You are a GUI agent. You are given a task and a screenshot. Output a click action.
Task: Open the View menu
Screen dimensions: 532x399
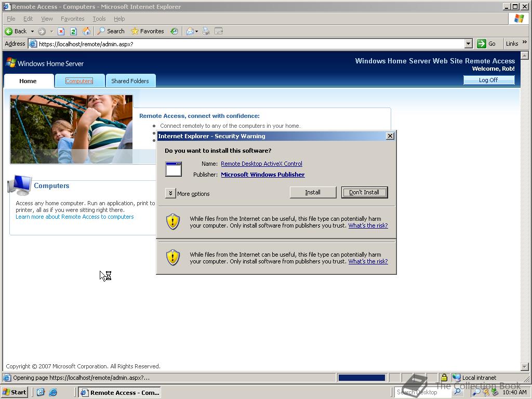pyautogui.click(x=47, y=19)
